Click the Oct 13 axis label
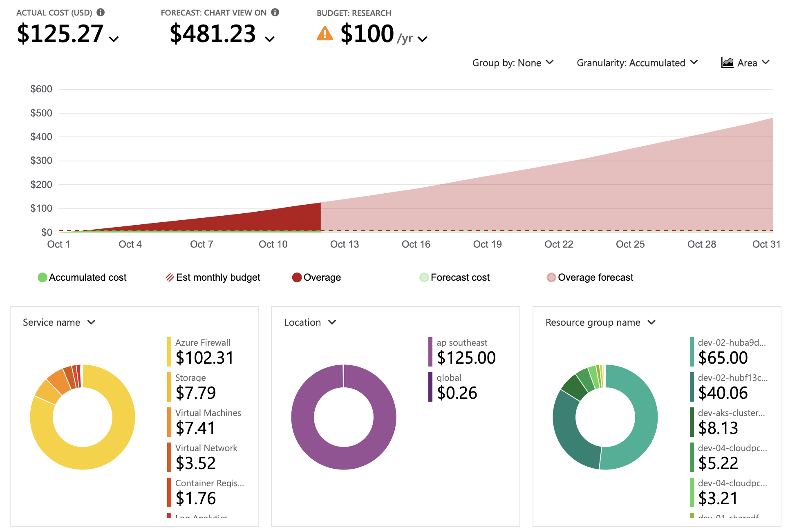This screenshot has width=788, height=532. 345,244
